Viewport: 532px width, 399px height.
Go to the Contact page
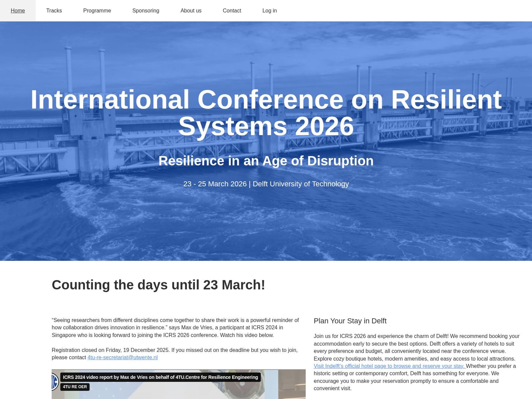coord(232,11)
